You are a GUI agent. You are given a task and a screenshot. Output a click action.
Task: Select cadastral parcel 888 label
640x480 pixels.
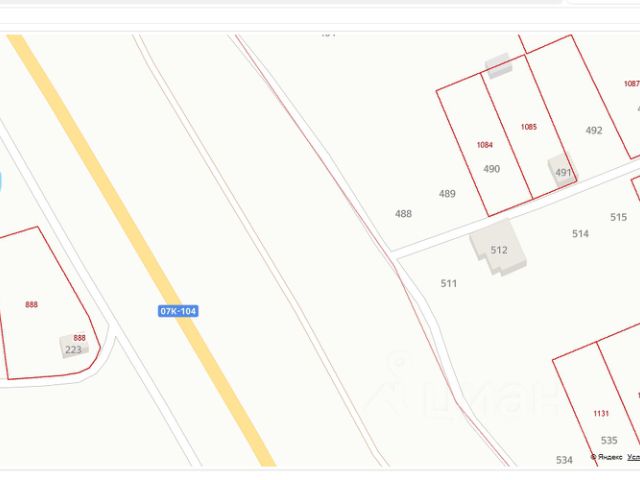coord(31,304)
